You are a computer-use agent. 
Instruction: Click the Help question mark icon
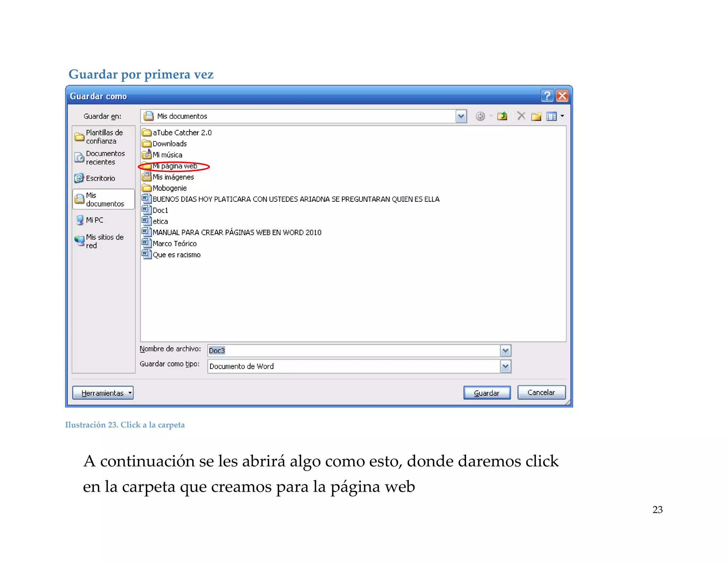coord(547,96)
